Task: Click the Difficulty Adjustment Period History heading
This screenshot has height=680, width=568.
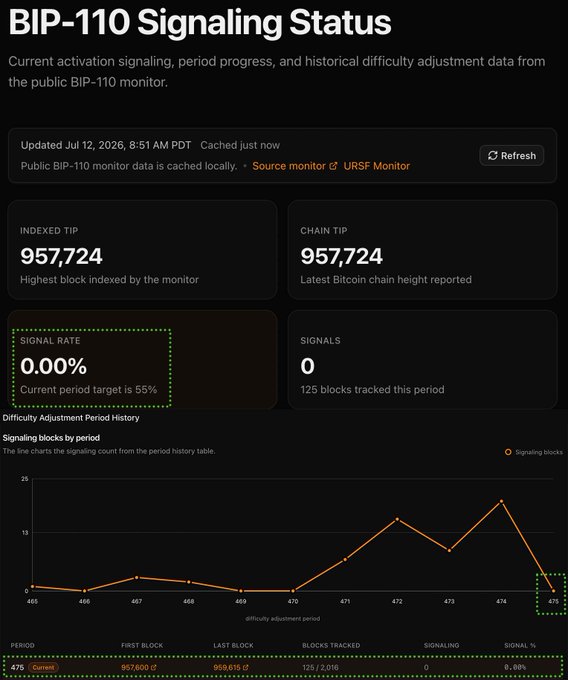Action: tap(71, 418)
